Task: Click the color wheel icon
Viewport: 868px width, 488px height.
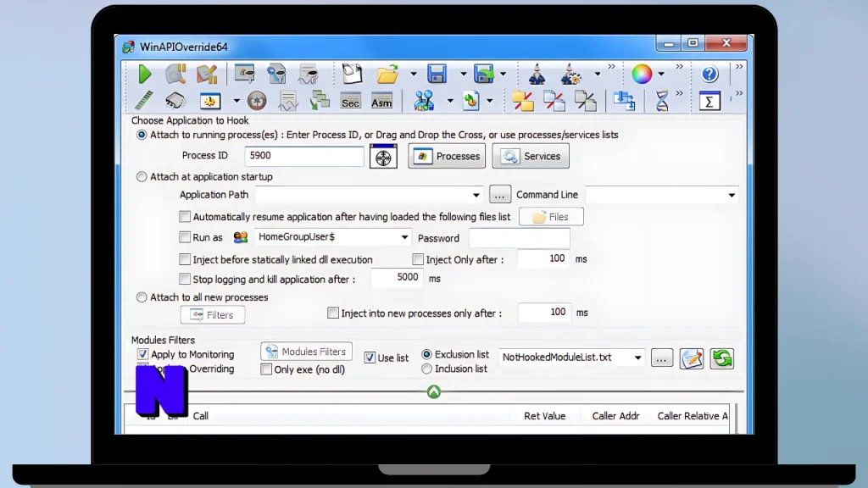Action: pyautogui.click(x=642, y=75)
